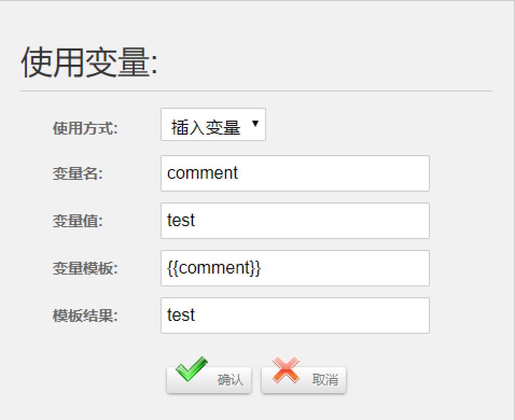Screen dimensions: 515x420
Task: Click the 变量名 label
Action: click(78, 173)
